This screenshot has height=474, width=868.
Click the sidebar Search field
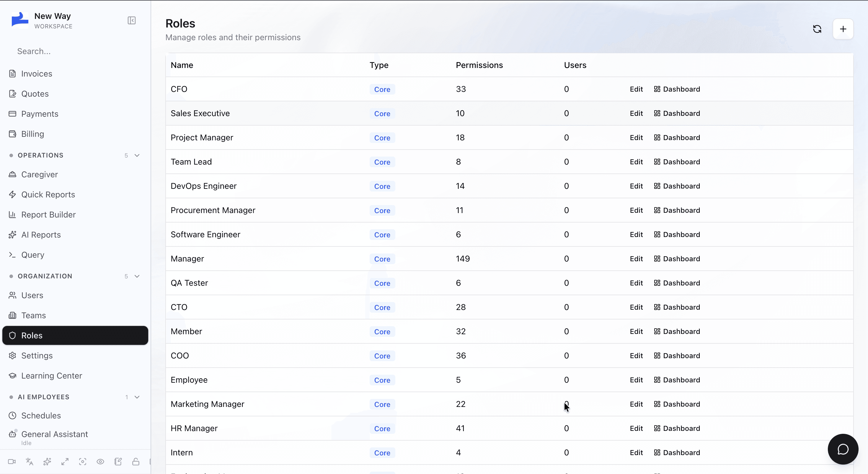click(x=75, y=51)
